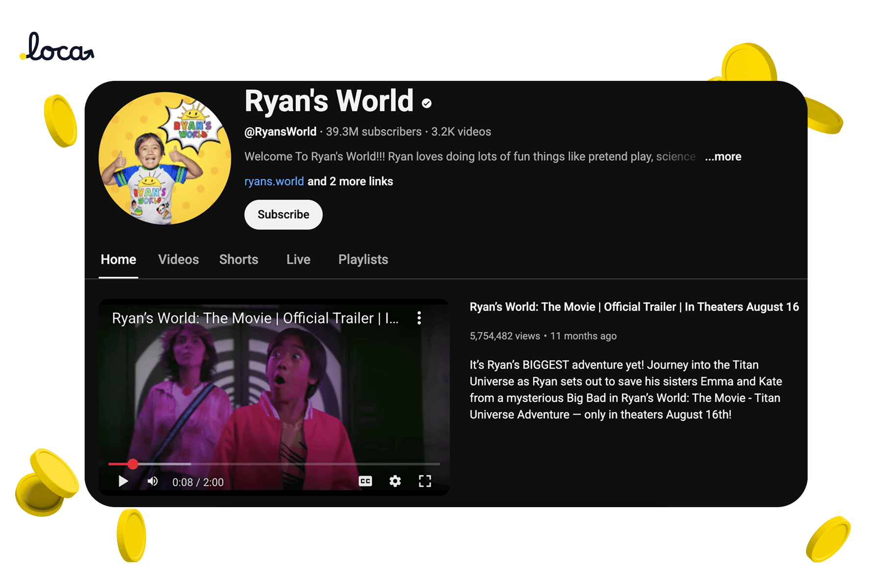Open the ryans.world link
The width and height of the screenshot is (882, 588).
point(274,181)
